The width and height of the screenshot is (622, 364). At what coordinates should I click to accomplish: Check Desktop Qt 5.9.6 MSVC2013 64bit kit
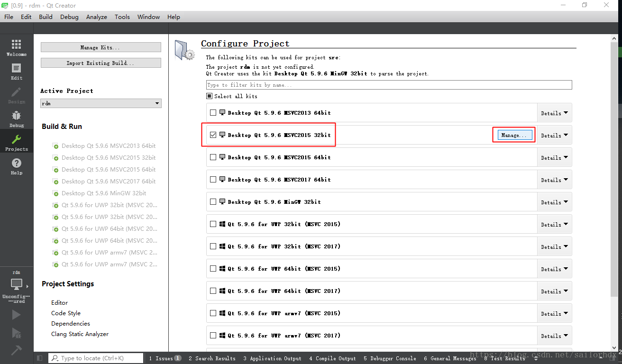pyautogui.click(x=213, y=113)
